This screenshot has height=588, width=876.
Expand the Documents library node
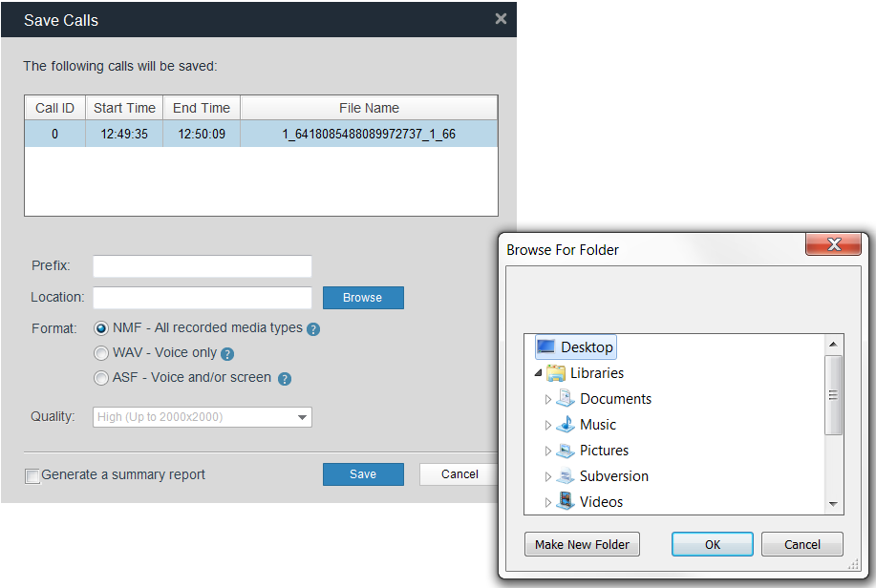pos(548,399)
